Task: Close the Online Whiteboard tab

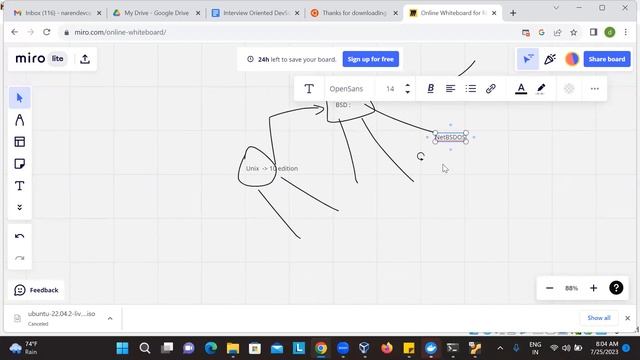Action: 494,13
